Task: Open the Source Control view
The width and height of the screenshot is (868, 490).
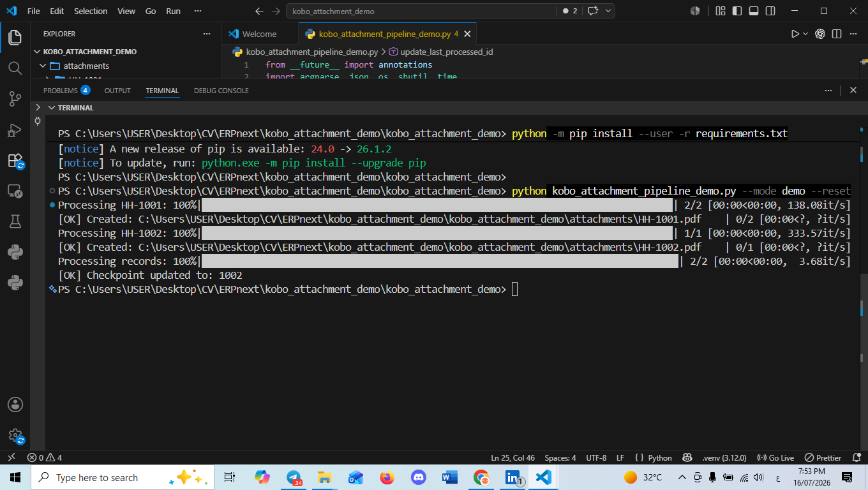Action: point(15,98)
